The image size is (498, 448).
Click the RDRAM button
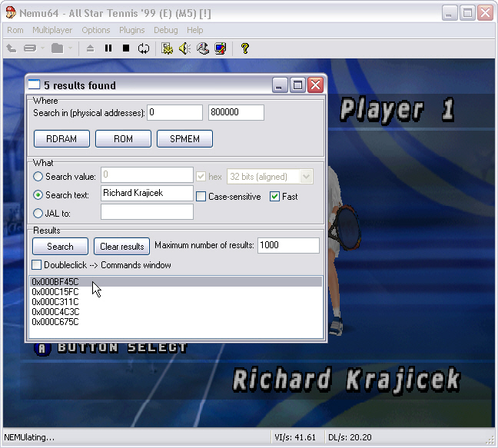point(61,139)
